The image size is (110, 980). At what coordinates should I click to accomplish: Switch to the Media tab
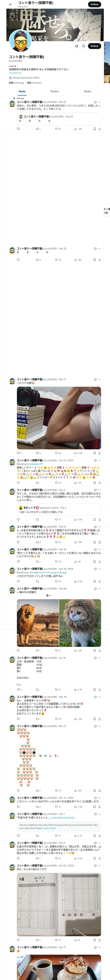pyautogui.click(x=88, y=91)
